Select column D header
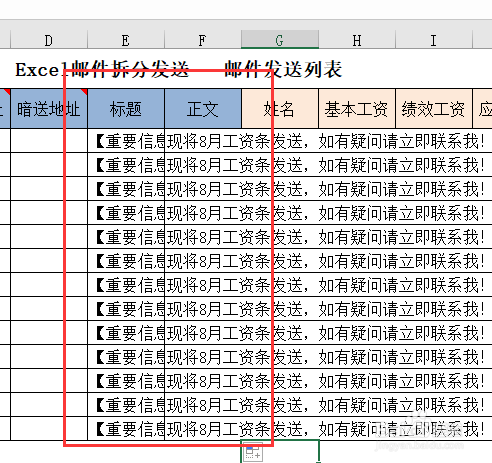This screenshot has height=463, width=492. (49, 40)
